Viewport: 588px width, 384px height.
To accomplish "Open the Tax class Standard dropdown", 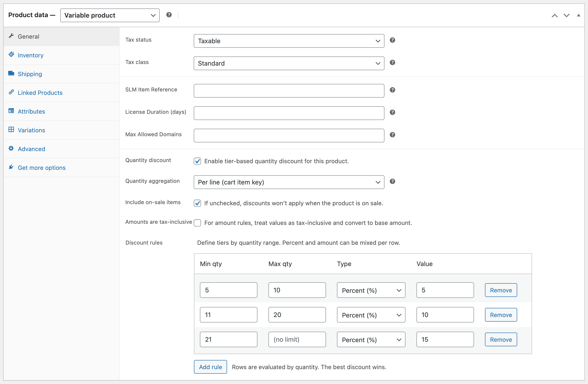I will pyautogui.click(x=289, y=63).
